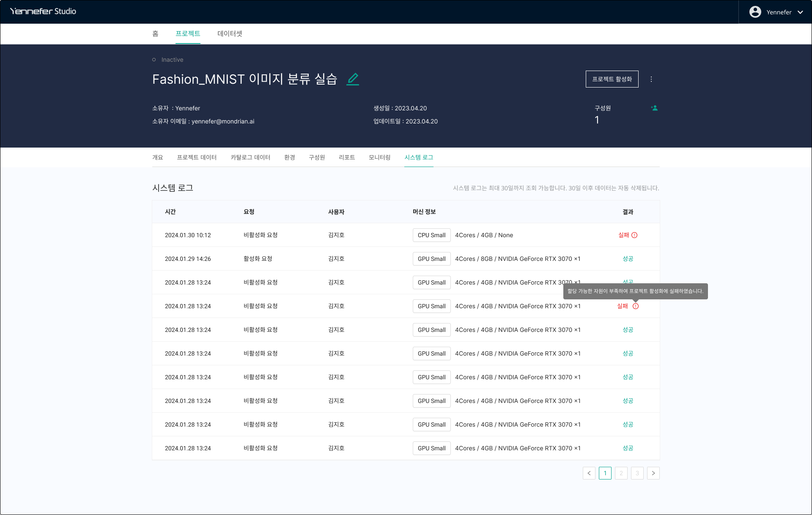The image size is (812, 515).
Task: Open the 데이터셋 top navigation tab
Action: pos(230,33)
